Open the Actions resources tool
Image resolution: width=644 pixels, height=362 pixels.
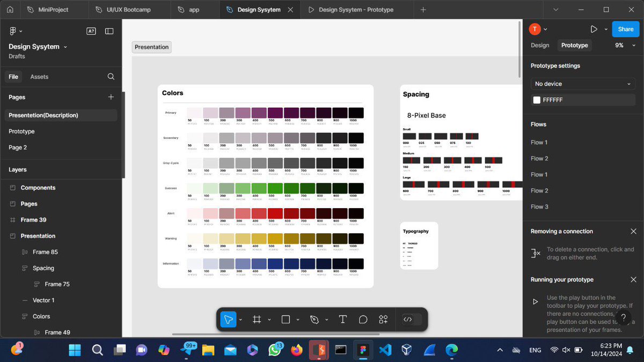(x=383, y=320)
